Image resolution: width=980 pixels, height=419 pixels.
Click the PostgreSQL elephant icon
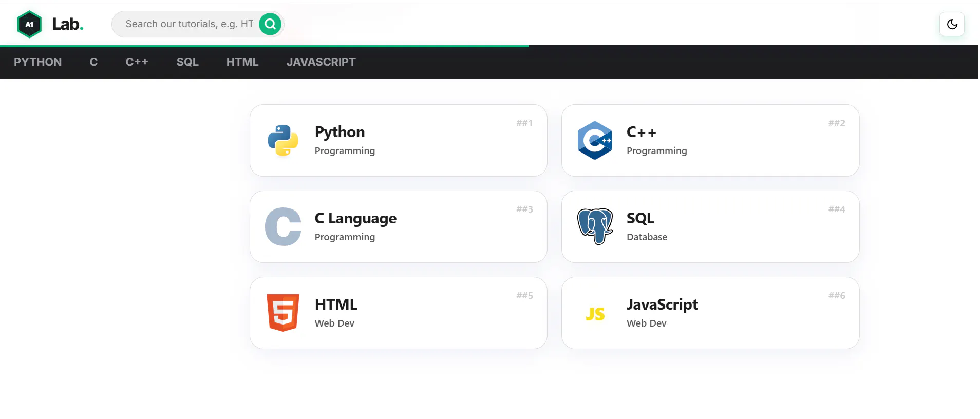595,226
